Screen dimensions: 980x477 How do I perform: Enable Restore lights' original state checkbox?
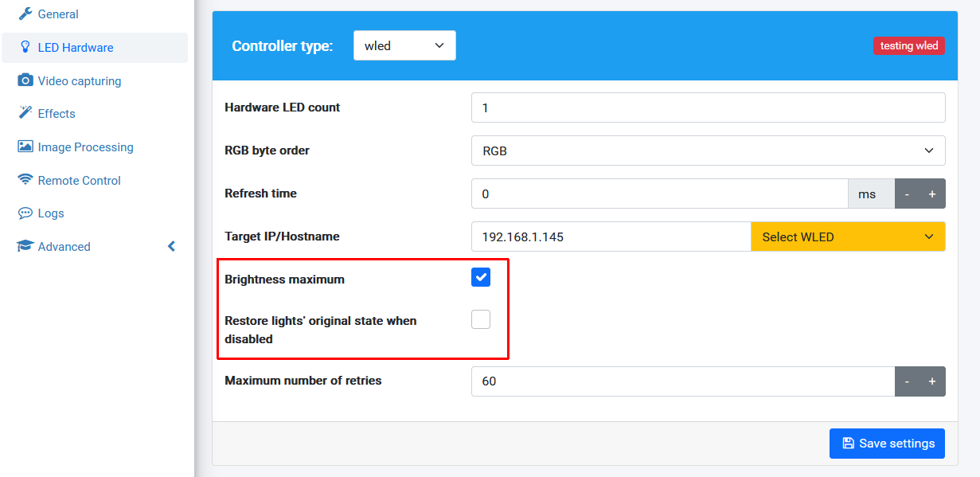(481, 319)
